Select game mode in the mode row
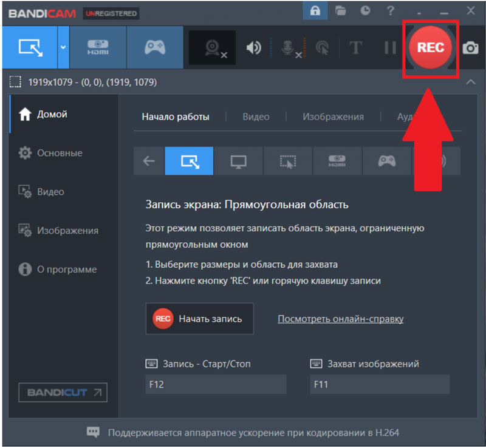This screenshot has height=448, width=486. [x=387, y=161]
